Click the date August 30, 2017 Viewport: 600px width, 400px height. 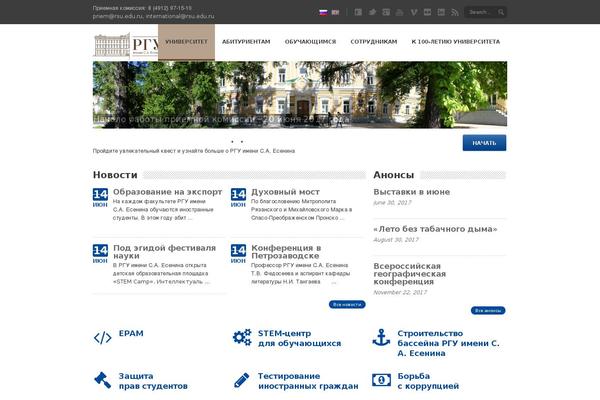396,240
